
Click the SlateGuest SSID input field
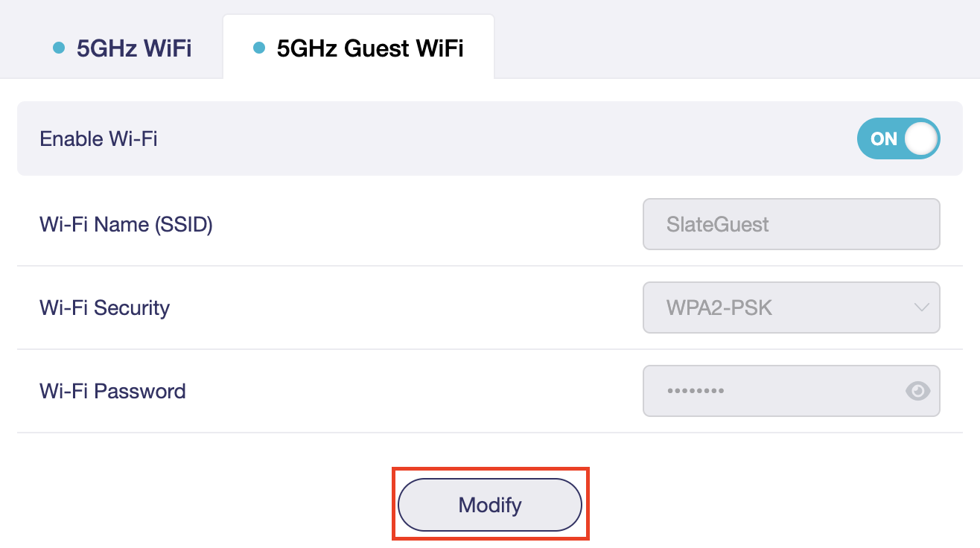click(x=791, y=224)
